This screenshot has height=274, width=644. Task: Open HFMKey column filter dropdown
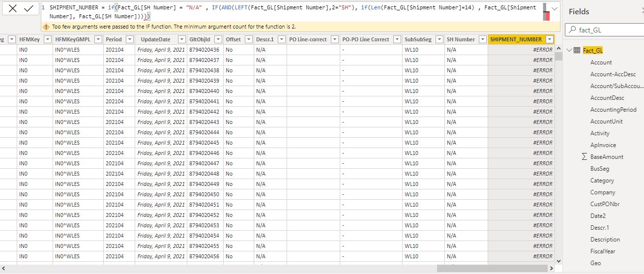pos(48,39)
